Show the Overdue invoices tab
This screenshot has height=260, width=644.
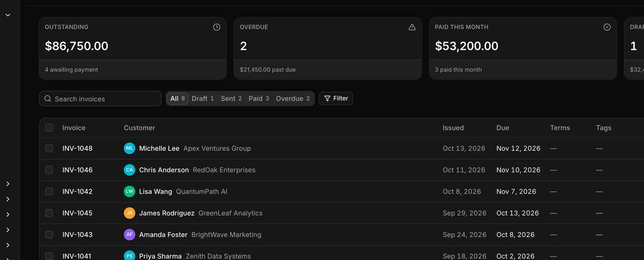point(293,98)
